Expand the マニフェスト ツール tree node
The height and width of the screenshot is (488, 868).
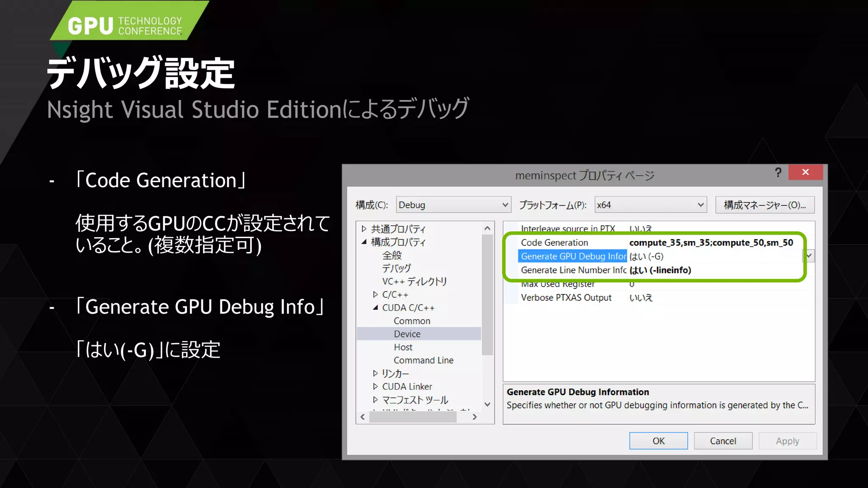click(375, 399)
